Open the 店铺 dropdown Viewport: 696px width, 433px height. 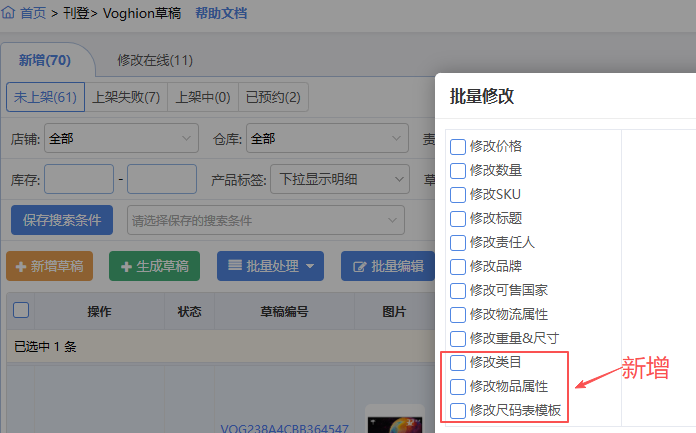click(121, 138)
